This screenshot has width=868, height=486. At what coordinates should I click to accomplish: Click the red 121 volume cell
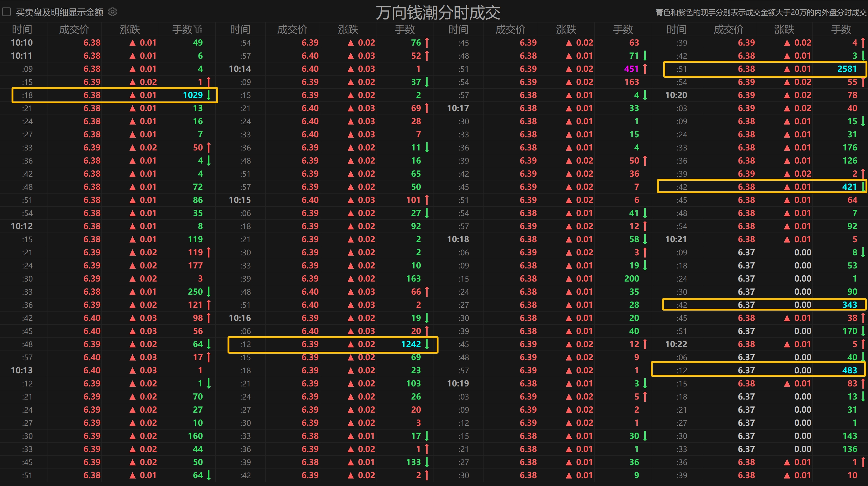click(195, 305)
